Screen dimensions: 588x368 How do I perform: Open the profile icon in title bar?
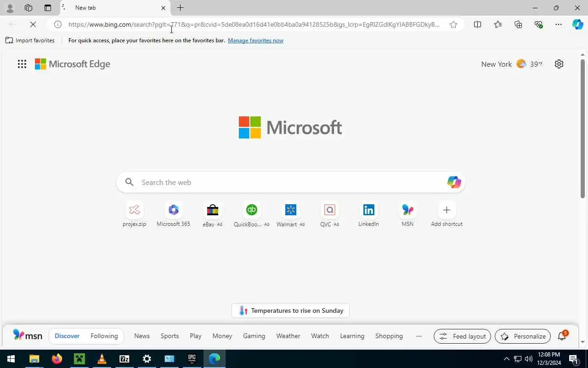(x=10, y=8)
